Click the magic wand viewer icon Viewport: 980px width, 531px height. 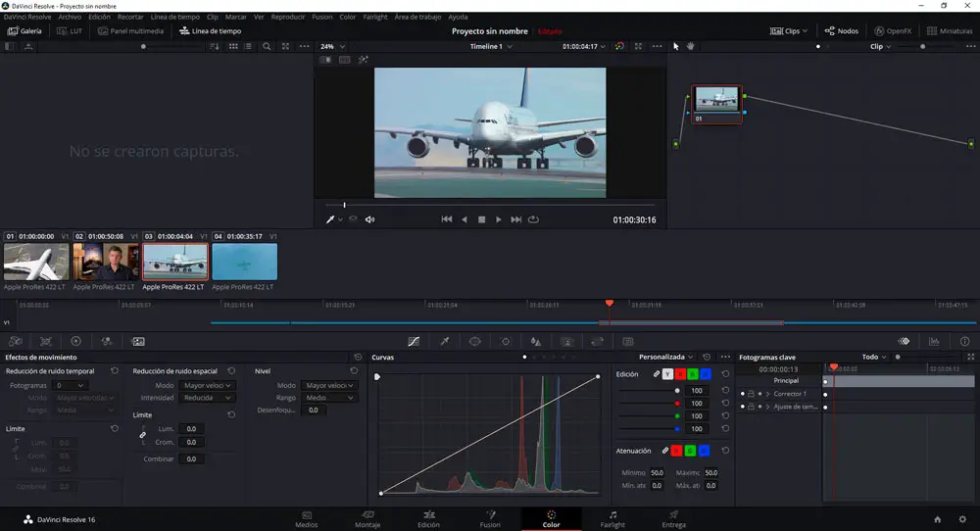click(364, 60)
